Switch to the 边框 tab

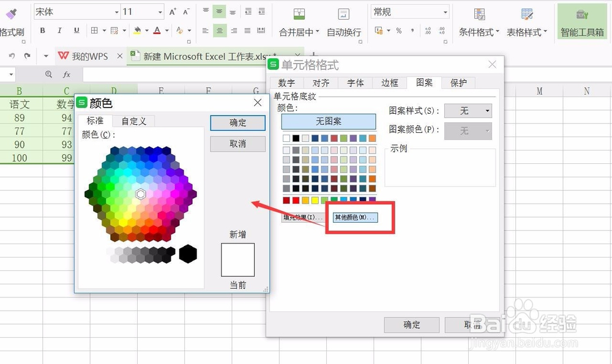click(390, 83)
